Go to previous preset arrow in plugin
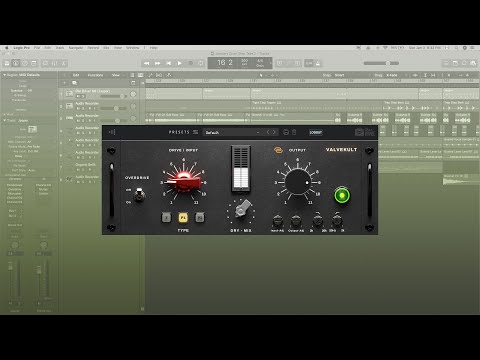 point(268,132)
